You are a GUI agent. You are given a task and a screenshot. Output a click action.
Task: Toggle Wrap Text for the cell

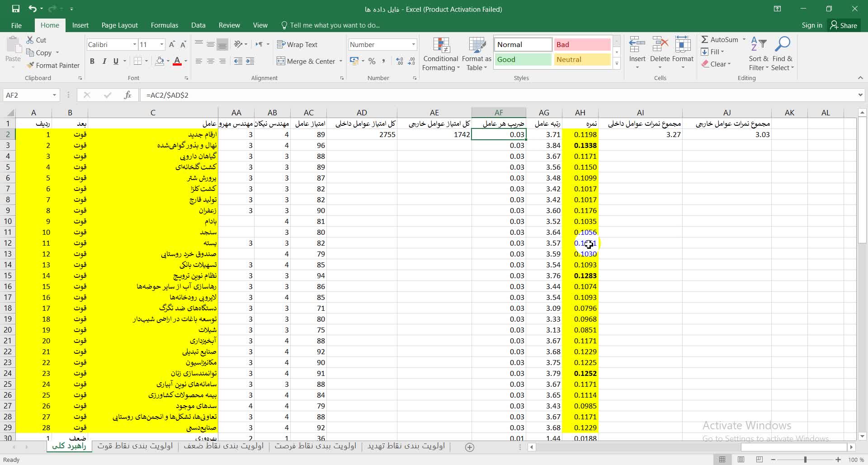point(297,44)
